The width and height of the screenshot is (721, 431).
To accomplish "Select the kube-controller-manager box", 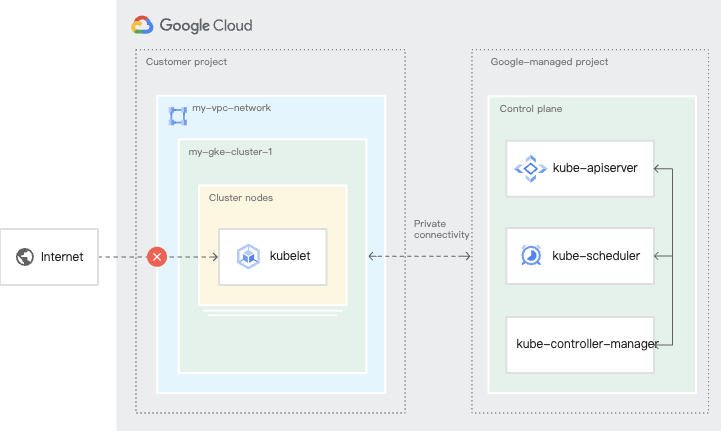I will 580,345.
